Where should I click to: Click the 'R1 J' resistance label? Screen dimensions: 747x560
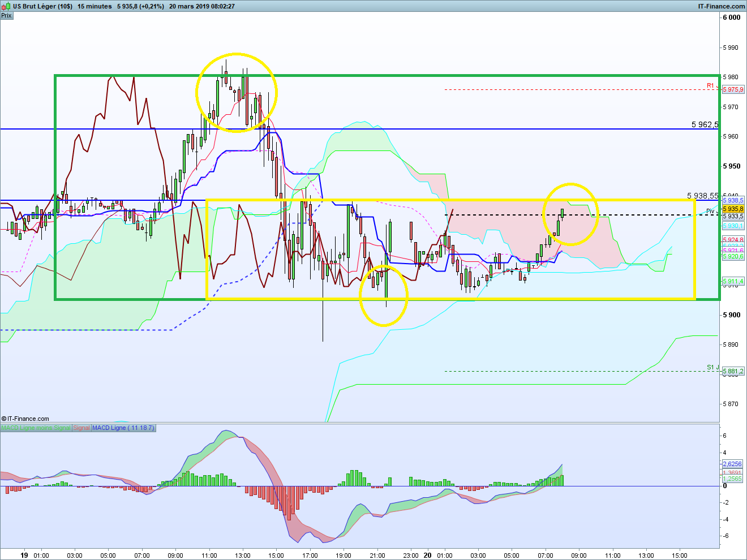[x=712, y=86]
